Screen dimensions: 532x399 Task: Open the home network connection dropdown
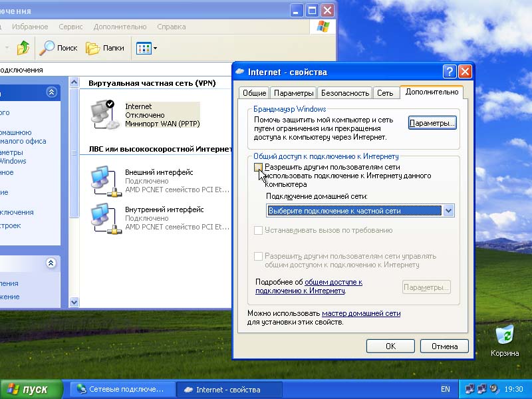(x=448, y=211)
